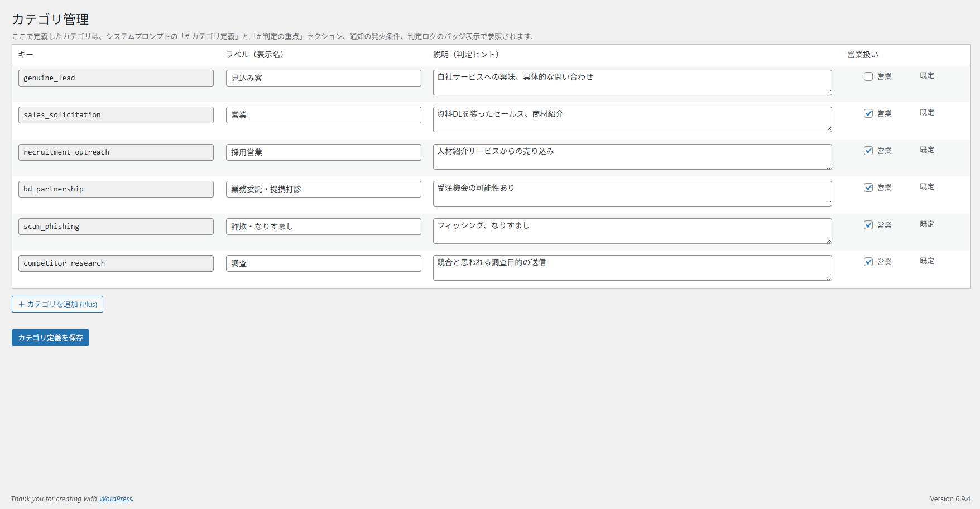Click description textarea 資料DLを装ったセールス
This screenshot has width=980, height=509.
pyautogui.click(x=632, y=119)
